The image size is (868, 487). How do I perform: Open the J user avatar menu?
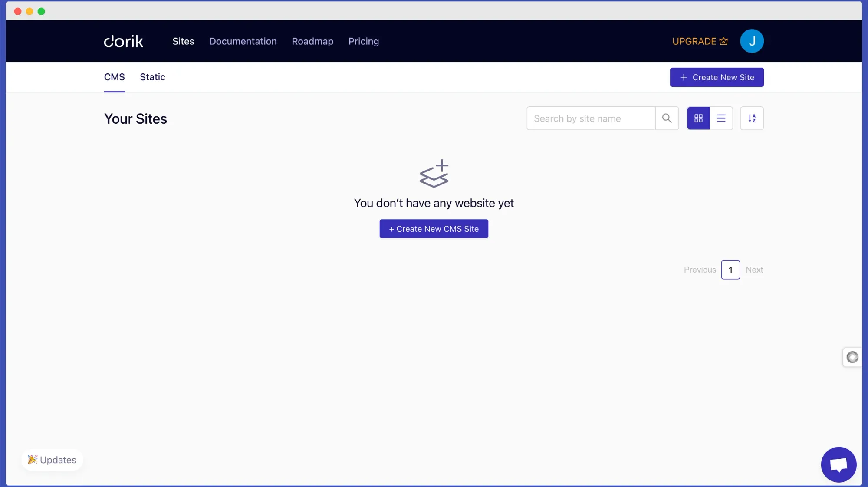point(752,41)
